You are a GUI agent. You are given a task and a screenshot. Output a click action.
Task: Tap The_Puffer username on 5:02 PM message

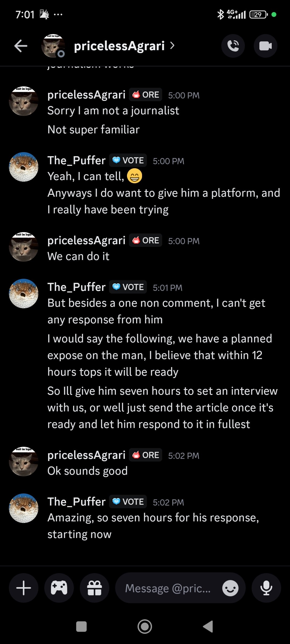coord(76,502)
